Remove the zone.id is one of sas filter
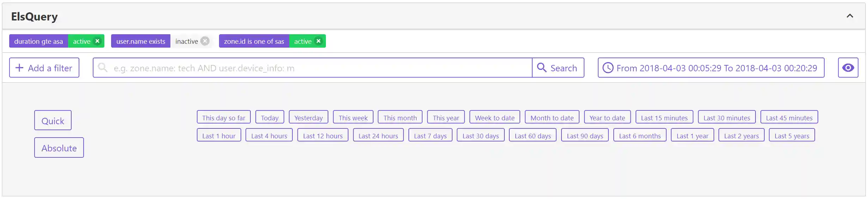 318,41
